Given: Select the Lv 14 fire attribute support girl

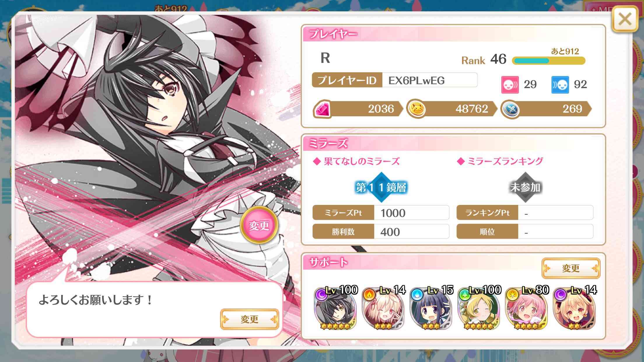Looking at the screenshot, I should pos(384,308).
